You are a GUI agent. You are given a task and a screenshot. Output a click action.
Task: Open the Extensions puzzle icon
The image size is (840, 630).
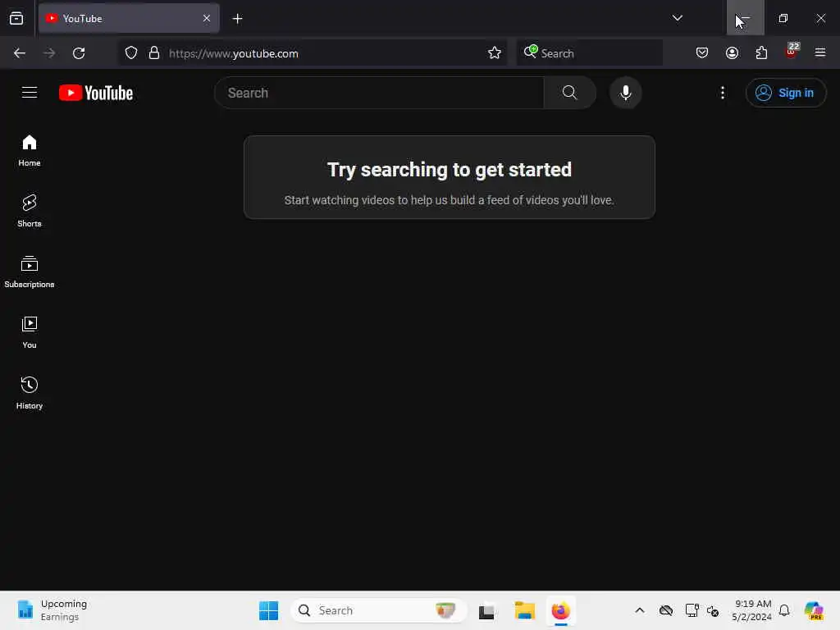coord(761,52)
